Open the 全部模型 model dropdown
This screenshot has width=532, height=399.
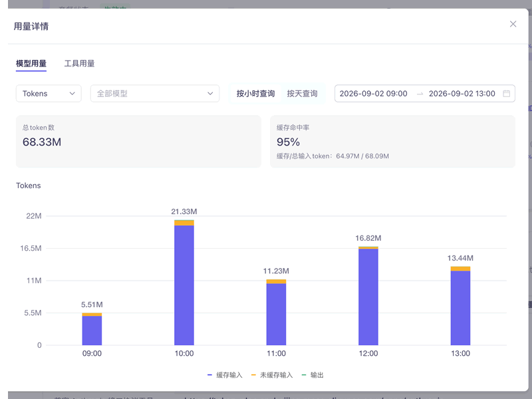point(155,94)
